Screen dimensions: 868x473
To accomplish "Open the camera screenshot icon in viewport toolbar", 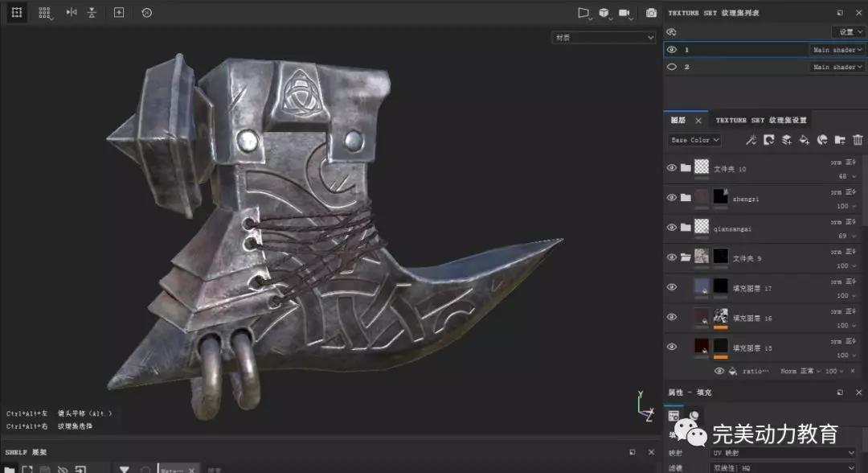I will point(651,13).
